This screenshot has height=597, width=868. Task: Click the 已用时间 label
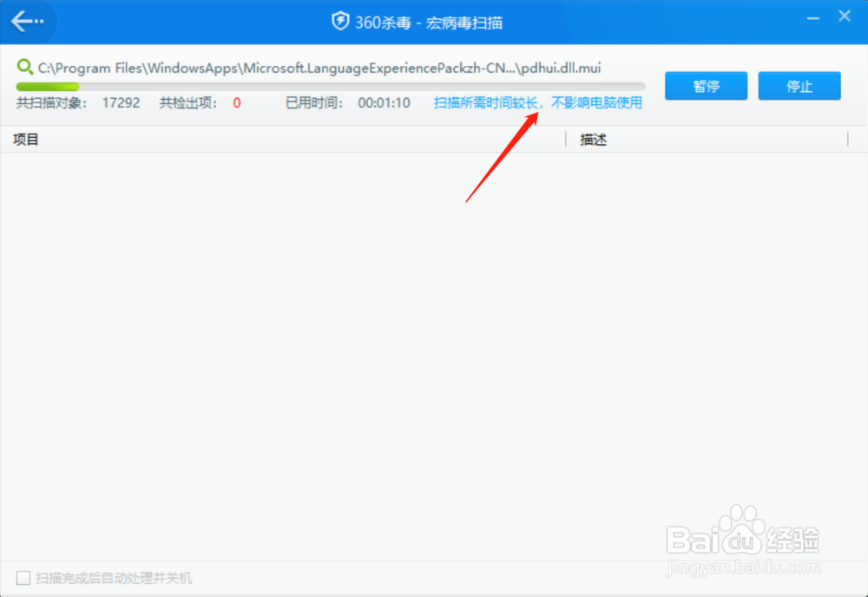(314, 103)
